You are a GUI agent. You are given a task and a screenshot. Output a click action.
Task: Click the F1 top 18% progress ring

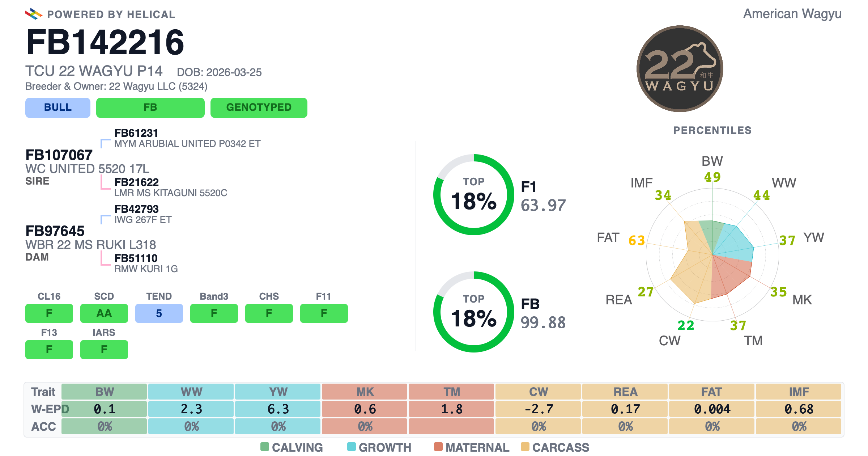(x=474, y=195)
